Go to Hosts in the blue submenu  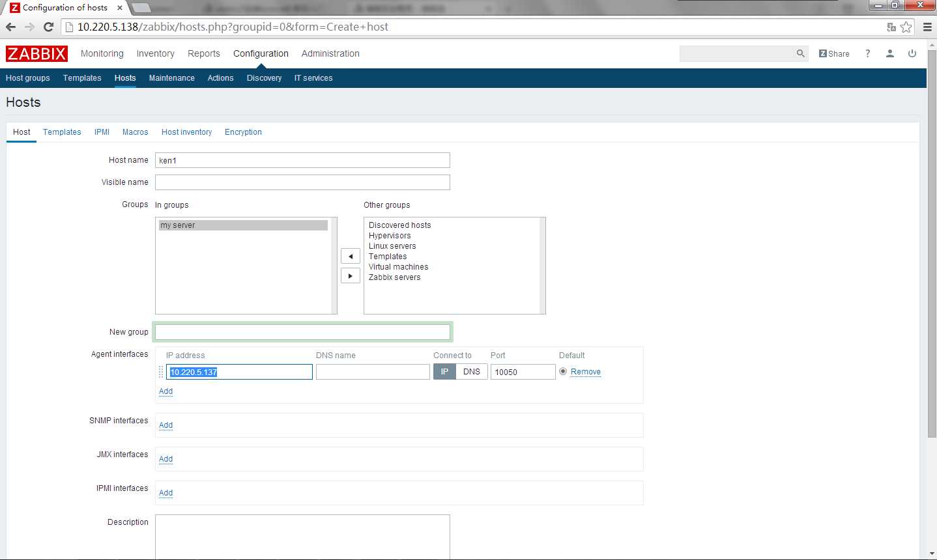125,77
